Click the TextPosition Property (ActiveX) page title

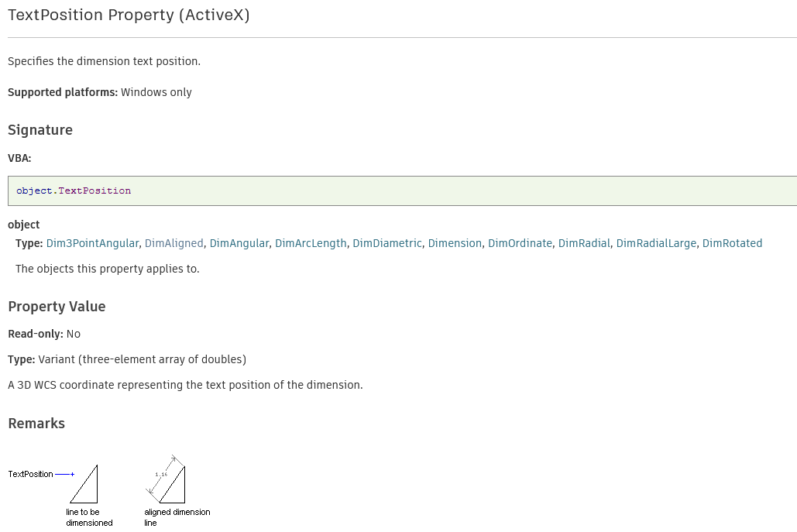coord(129,15)
